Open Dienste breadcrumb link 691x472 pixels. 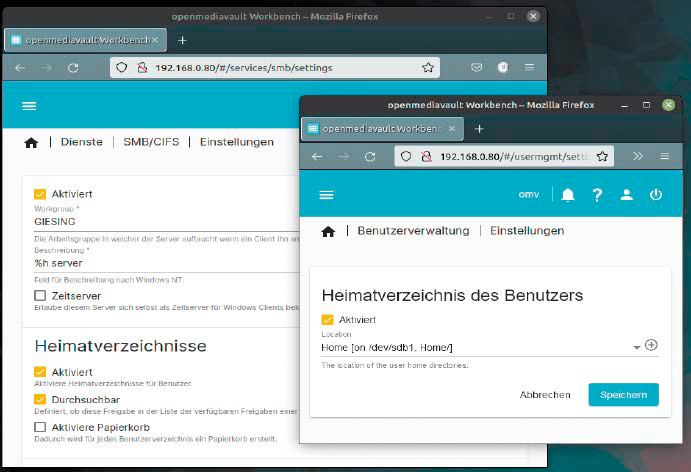[82, 142]
